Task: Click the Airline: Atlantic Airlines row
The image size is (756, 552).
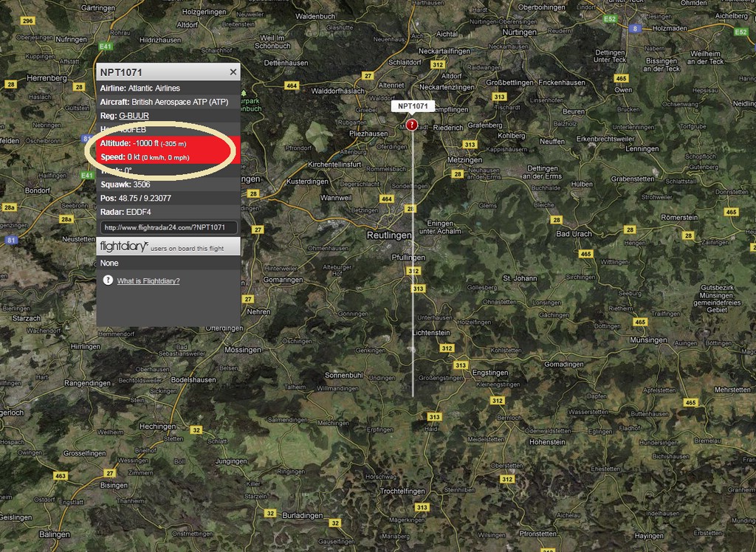Action: tap(168, 89)
